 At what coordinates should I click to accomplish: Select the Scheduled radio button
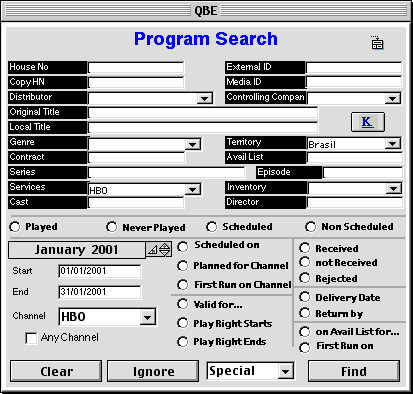coord(211,227)
